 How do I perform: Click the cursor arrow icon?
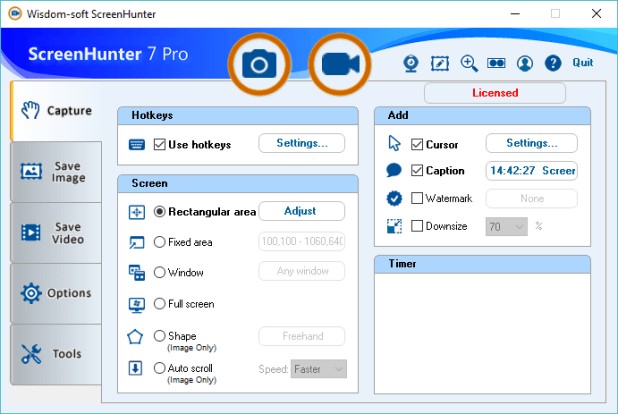(394, 144)
